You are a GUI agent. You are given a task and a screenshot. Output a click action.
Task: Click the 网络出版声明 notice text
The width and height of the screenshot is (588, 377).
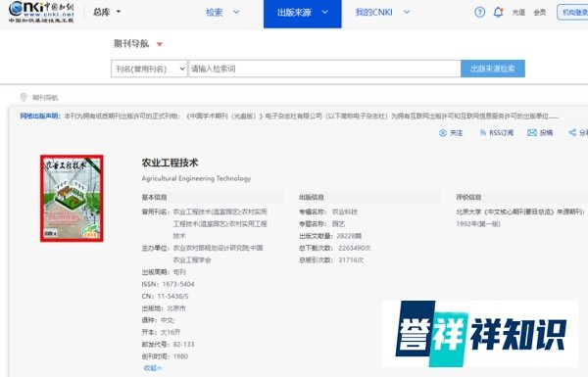click(x=289, y=117)
